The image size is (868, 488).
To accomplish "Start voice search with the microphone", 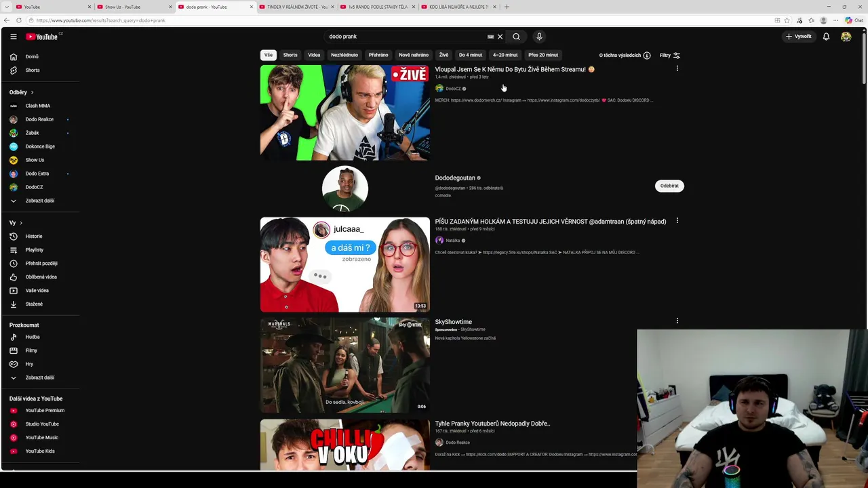I will click(539, 37).
